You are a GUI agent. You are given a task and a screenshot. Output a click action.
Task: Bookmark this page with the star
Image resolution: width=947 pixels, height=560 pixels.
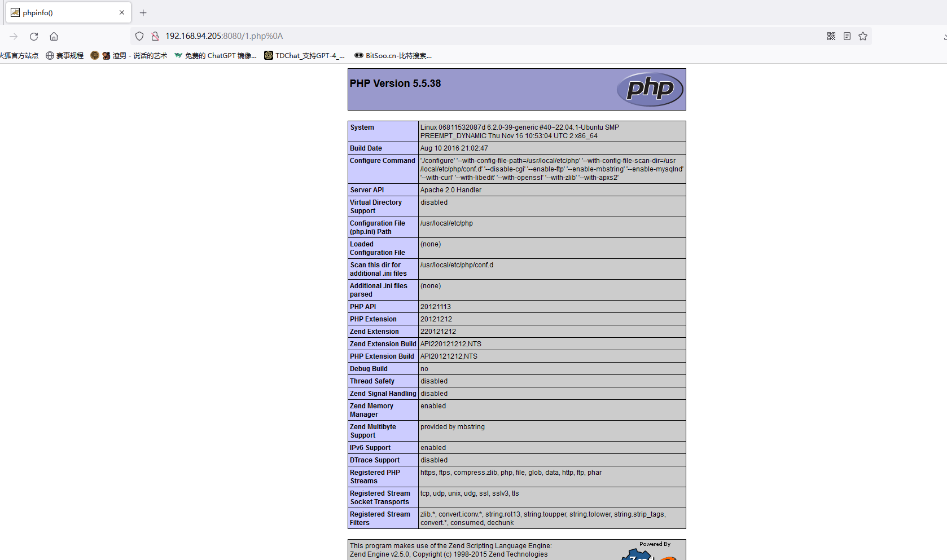tap(863, 36)
